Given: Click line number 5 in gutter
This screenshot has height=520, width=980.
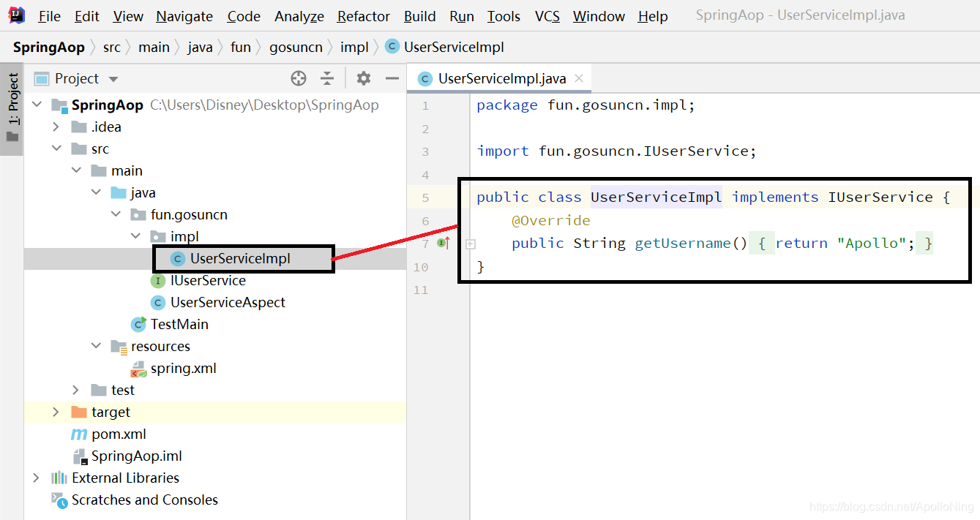Looking at the screenshot, I should pos(425,197).
